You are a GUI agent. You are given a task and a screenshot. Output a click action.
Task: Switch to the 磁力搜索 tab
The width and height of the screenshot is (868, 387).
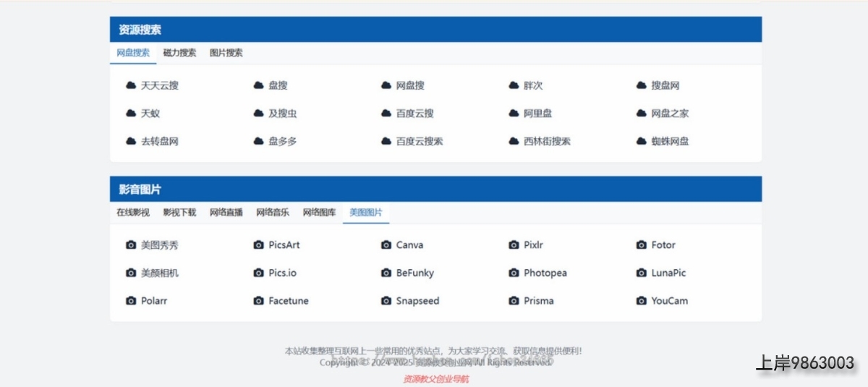click(179, 53)
